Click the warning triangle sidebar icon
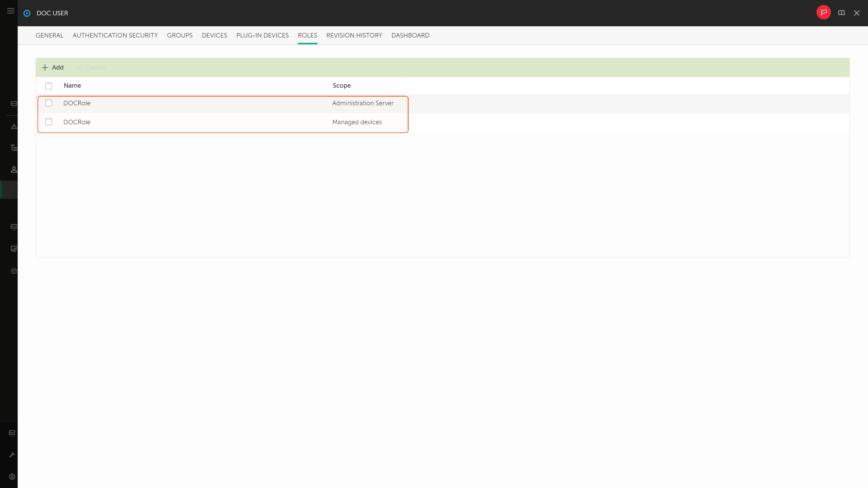The width and height of the screenshot is (868, 488). 14,126
